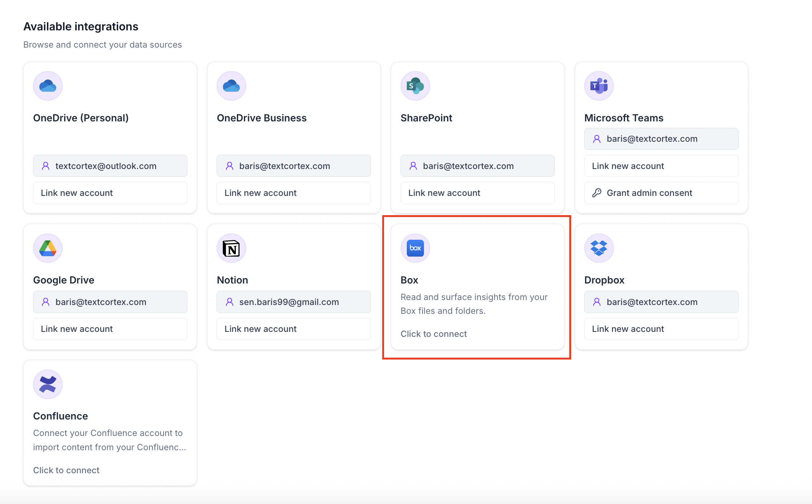Viewport: 812px width, 504px height.
Task: Click user icon in Google Drive account row
Action: [x=46, y=302]
